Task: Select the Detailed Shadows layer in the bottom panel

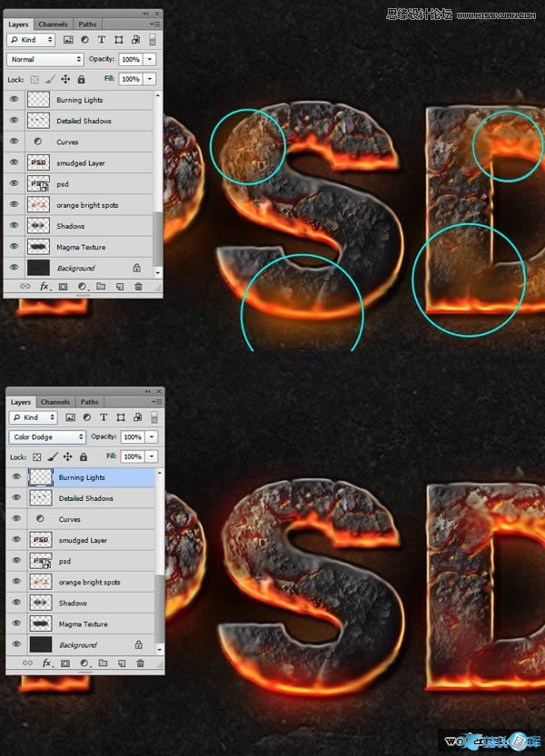Action: 86,498
